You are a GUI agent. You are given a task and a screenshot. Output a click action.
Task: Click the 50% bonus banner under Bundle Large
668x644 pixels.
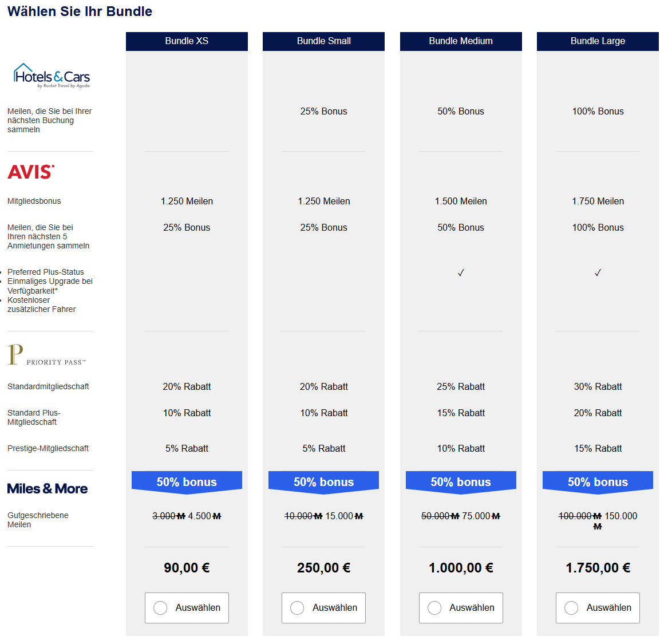pyautogui.click(x=598, y=482)
